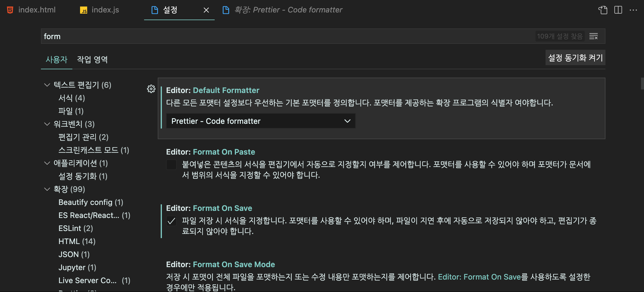Viewport: 644px width, 292px height.
Task: Click the split editor icon
Action: [618, 10]
